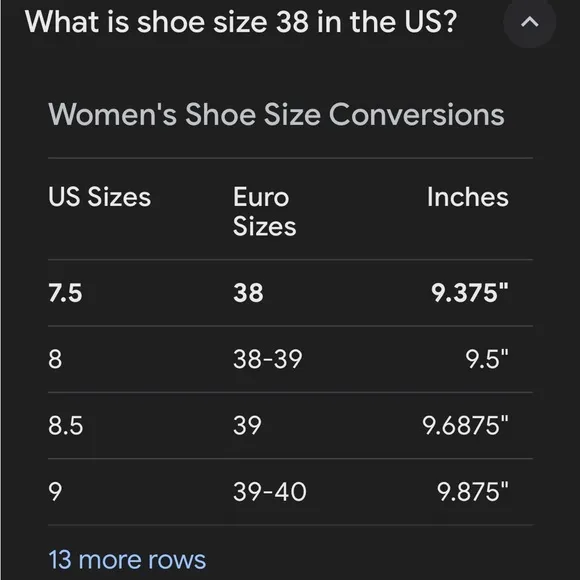Click the bold 7.5 US size cell
Image resolution: width=580 pixels, height=580 pixels.
tap(65, 293)
